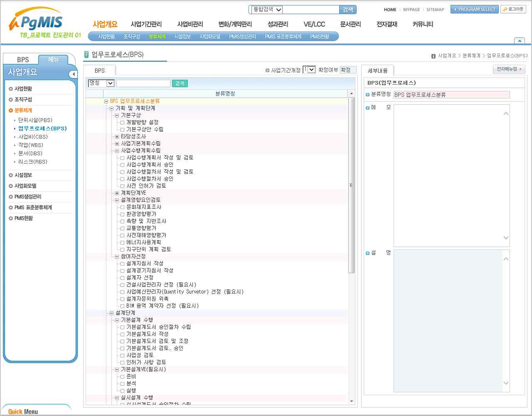Open the 사업개요 main menu
This screenshot has height=416, width=532.
tap(105, 24)
